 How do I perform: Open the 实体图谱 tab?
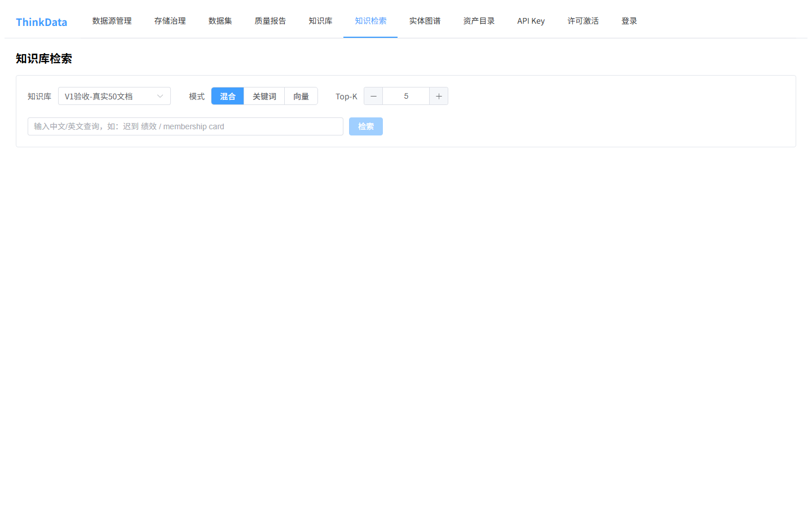tap(425, 21)
